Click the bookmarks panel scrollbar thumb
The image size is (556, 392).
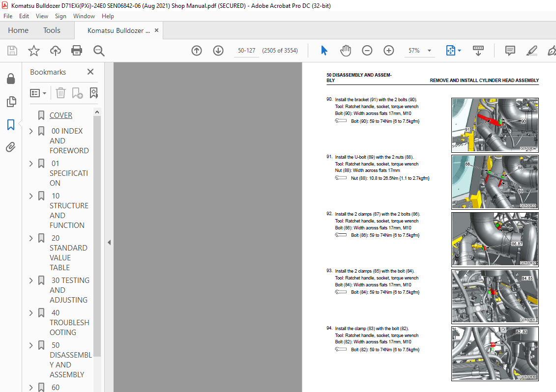[x=97, y=236]
